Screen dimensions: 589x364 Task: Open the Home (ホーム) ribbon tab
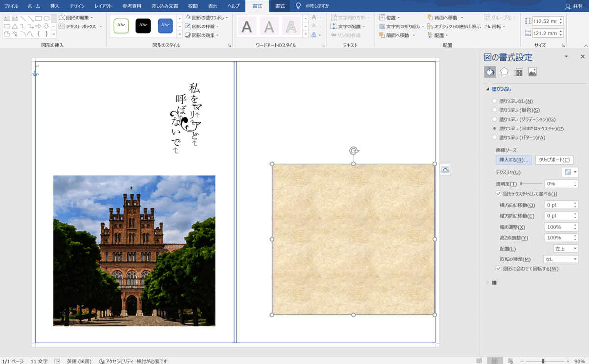tap(34, 6)
